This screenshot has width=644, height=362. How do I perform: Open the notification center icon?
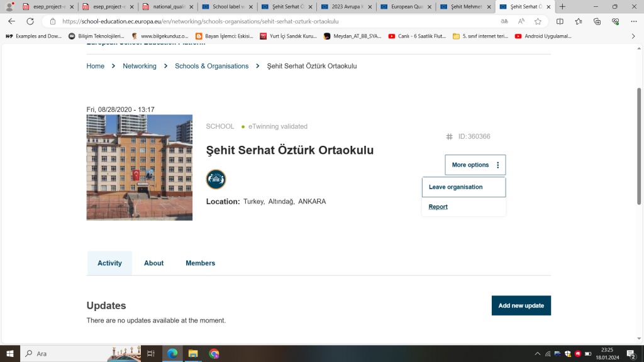[x=631, y=353]
